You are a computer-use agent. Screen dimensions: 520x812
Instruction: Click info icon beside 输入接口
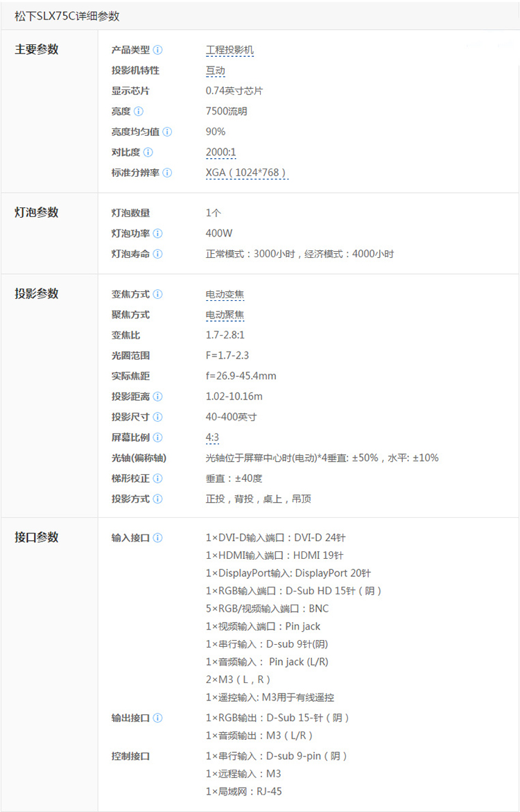tap(157, 538)
